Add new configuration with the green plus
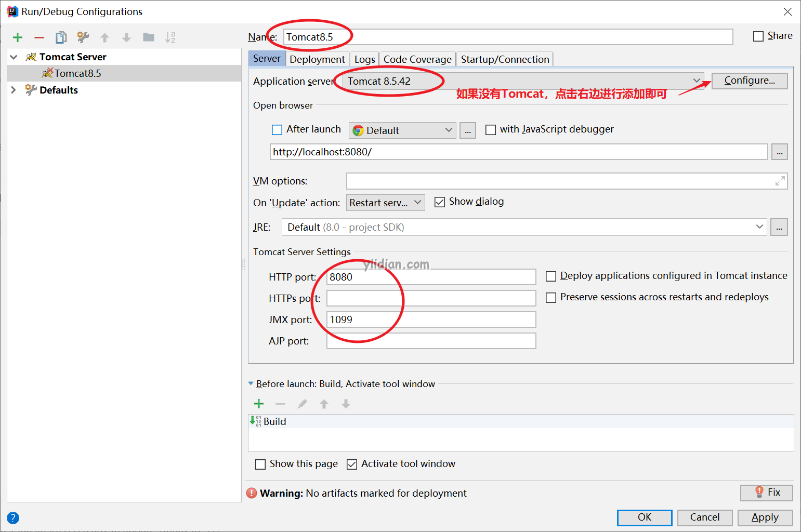 18,37
